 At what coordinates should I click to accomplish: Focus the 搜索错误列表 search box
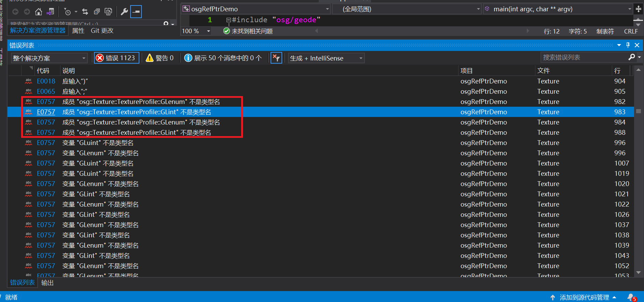584,57
